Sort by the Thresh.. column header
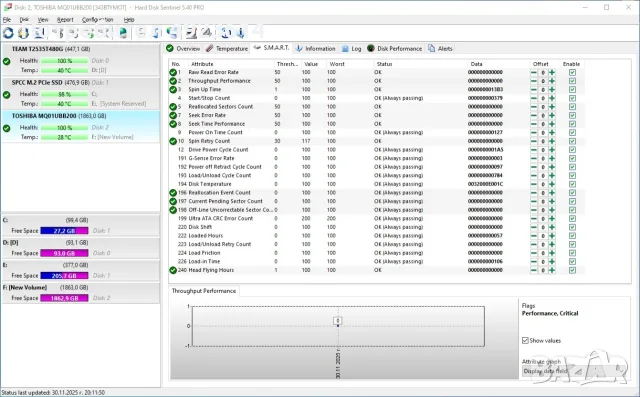Viewport: 640px width, 397px height. point(288,64)
